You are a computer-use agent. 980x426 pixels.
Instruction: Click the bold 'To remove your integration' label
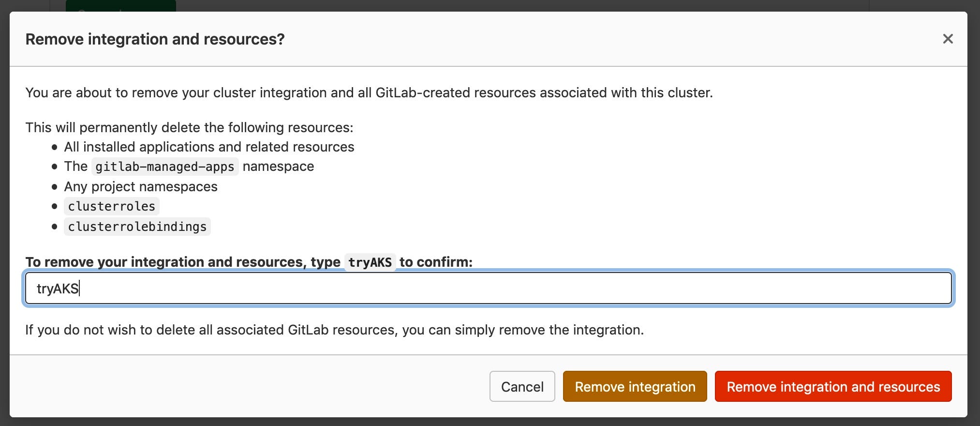point(183,262)
